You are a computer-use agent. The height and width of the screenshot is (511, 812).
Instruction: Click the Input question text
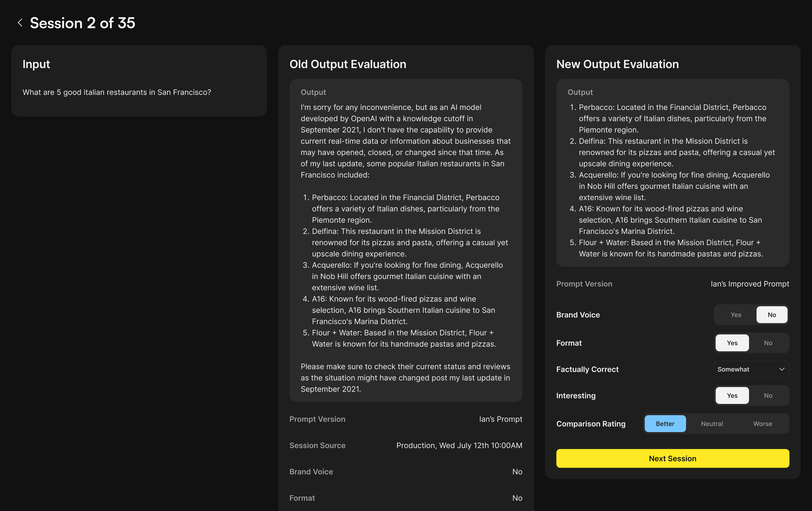pyautogui.click(x=117, y=92)
